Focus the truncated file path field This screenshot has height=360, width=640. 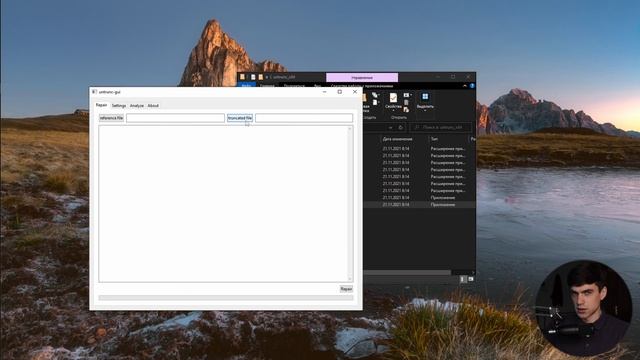point(304,118)
